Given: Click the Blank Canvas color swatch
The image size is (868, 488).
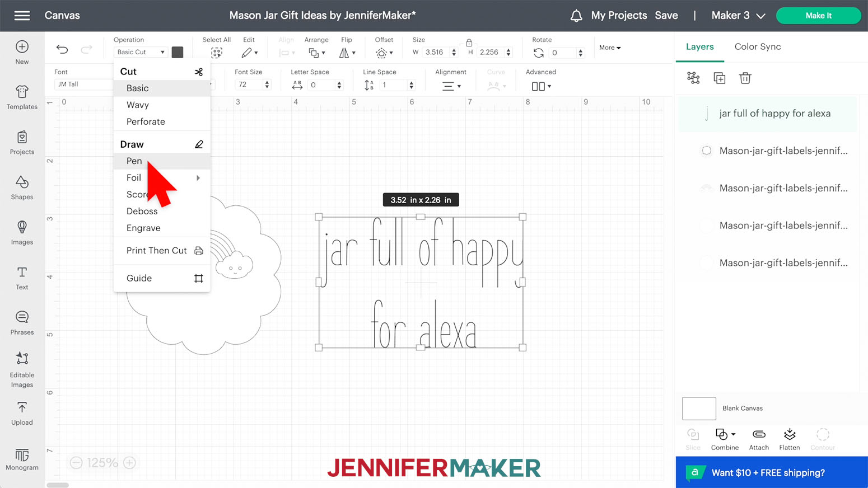Looking at the screenshot, I should pos(699,409).
